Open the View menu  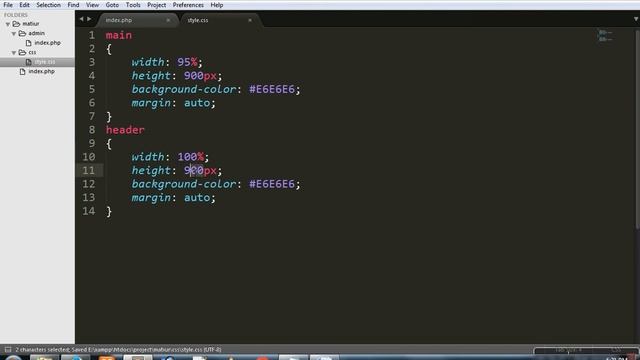coord(92,5)
